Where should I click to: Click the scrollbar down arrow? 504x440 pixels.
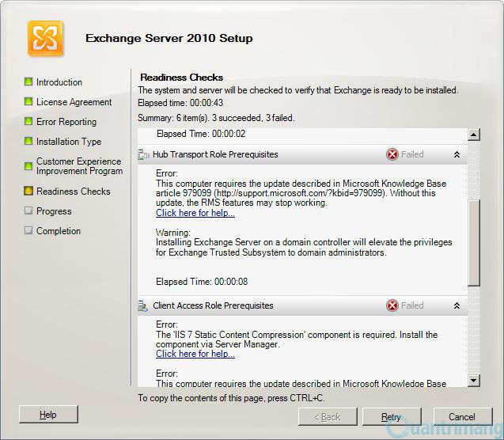tap(473, 381)
